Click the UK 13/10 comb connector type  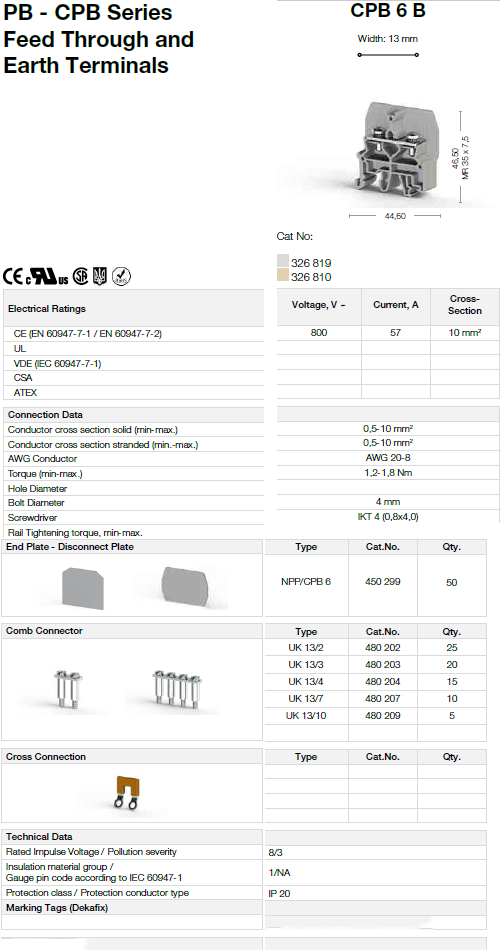(x=306, y=716)
